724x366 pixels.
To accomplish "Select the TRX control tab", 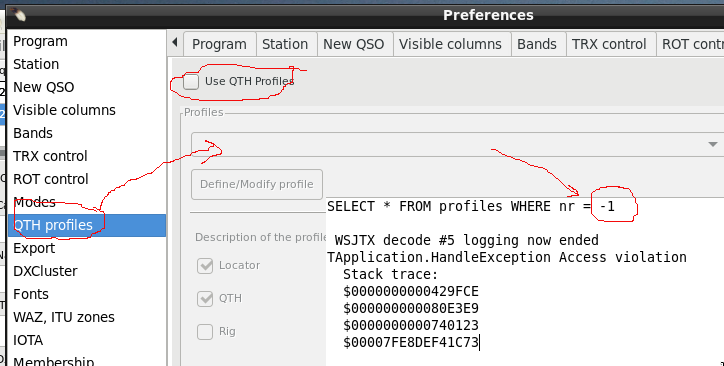I will click(609, 44).
